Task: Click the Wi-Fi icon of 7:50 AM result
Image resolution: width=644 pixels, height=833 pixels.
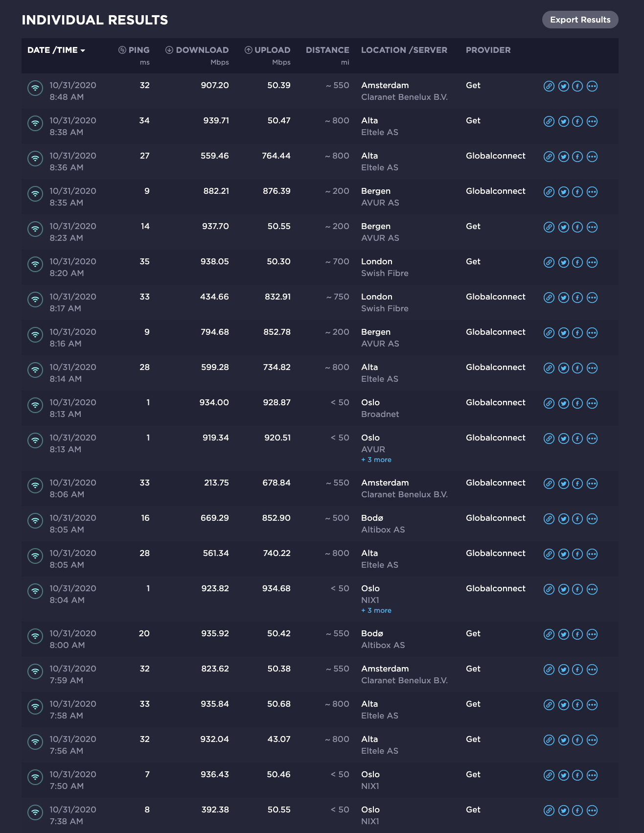Action: click(x=35, y=777)
